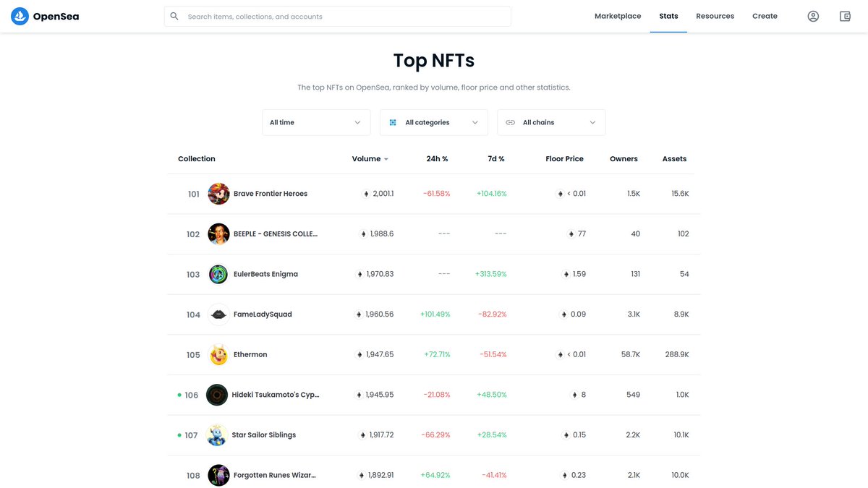Image resolution: width=868 pixels, height=488 pixels.
Task: Open Brave Frontier Heroes avatar
Action: [x=218, y=194]
